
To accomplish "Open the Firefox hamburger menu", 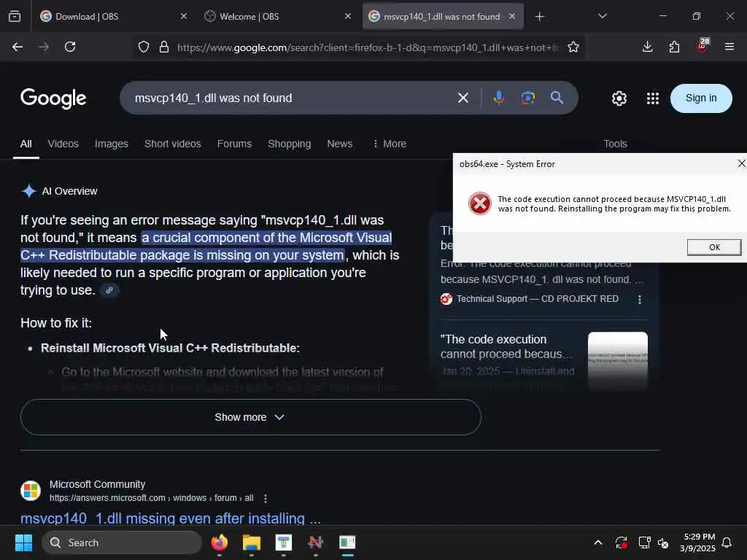I will [729, 47].
